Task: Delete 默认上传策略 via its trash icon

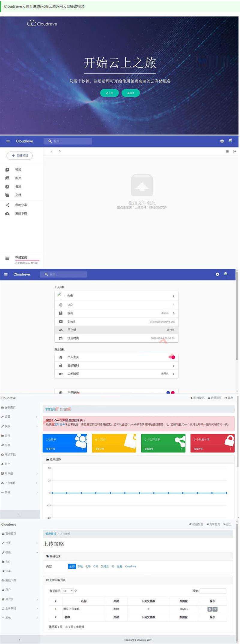Action: click(x=210, y=609)
